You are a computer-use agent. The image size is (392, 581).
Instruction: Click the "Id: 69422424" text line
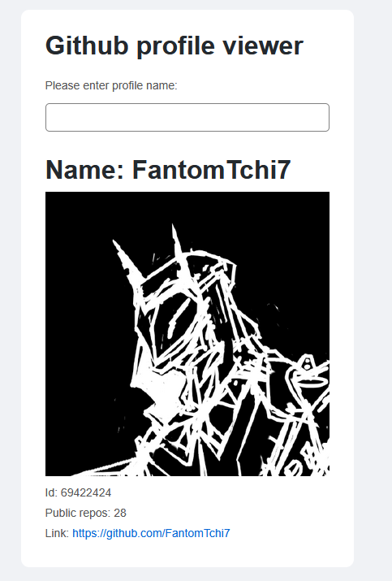click(x=78, y=492)
